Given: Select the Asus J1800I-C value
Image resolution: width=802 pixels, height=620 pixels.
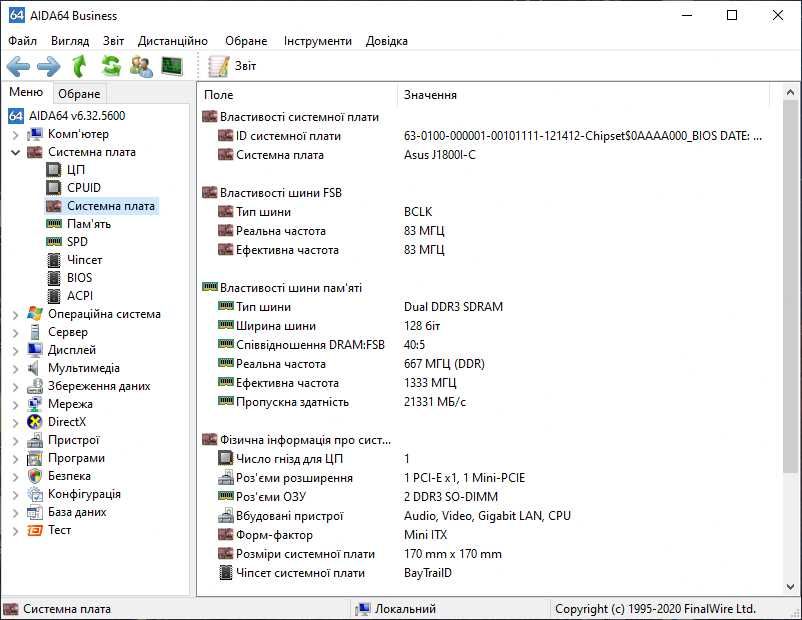Looking at the screenshot, I should coord(440,155).
